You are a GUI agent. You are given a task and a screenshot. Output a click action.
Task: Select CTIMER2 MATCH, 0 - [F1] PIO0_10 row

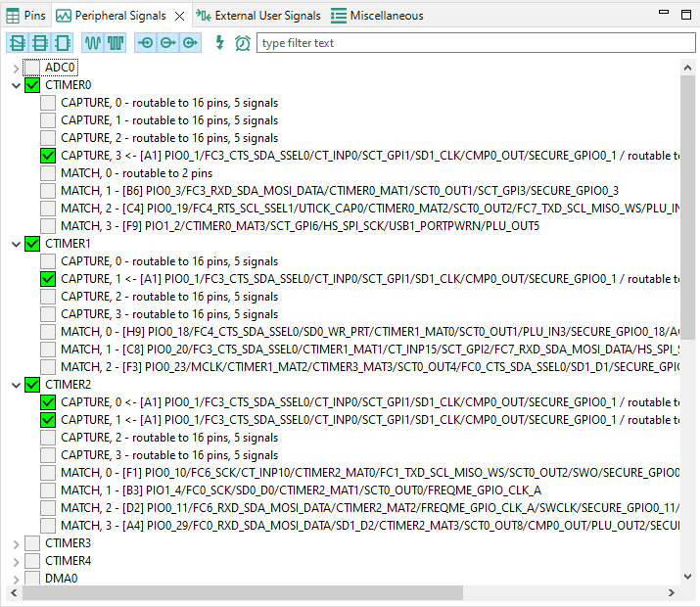(370, 473)
